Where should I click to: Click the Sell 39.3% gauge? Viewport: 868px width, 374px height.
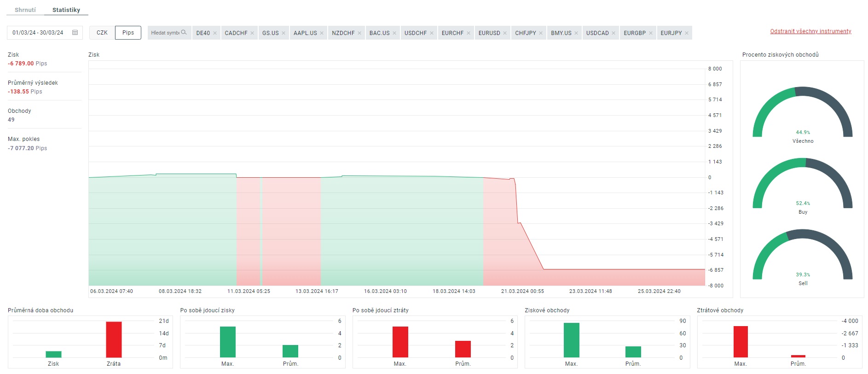click(802, 256)
